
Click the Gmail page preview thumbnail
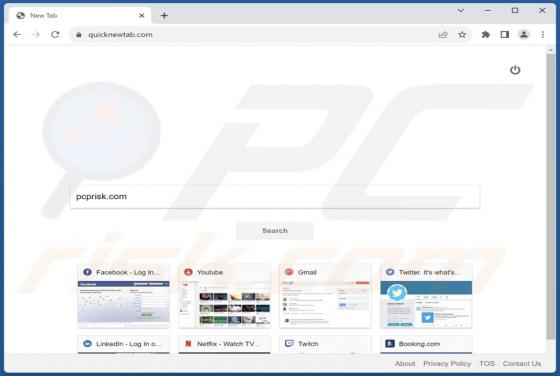[325, 304]
